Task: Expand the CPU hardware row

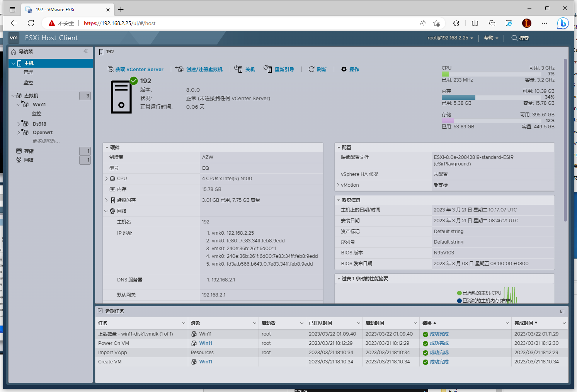Action: coord(106,179)
